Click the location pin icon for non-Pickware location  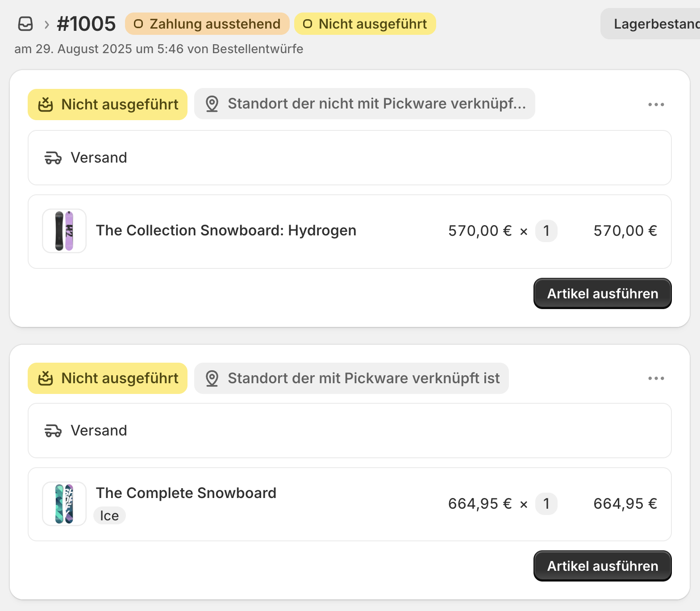tap(212, 104)
